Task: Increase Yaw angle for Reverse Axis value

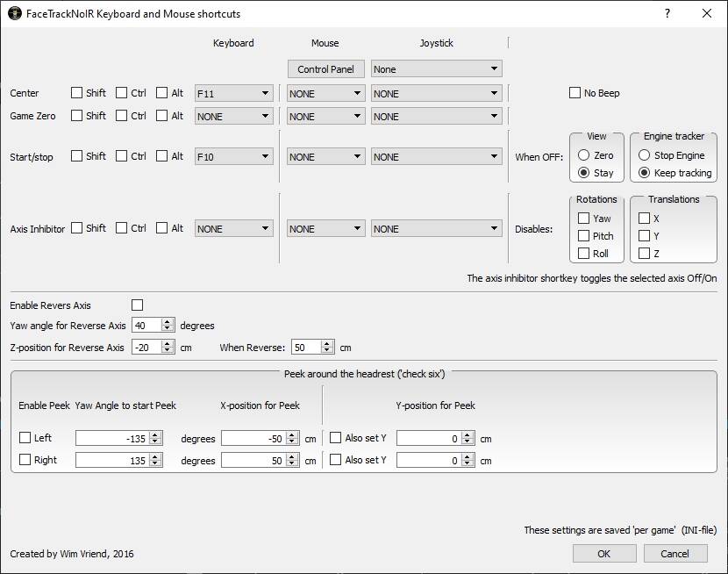Action: [x=168, y=321]
